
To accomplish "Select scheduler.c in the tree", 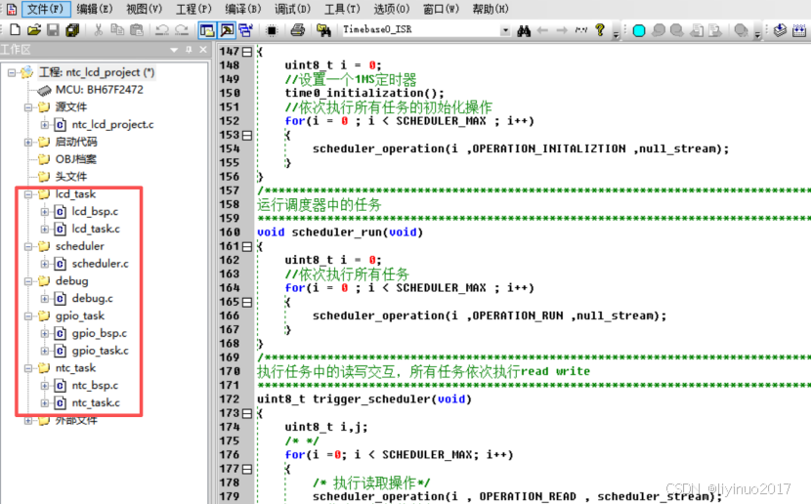I will click(100, 264).
